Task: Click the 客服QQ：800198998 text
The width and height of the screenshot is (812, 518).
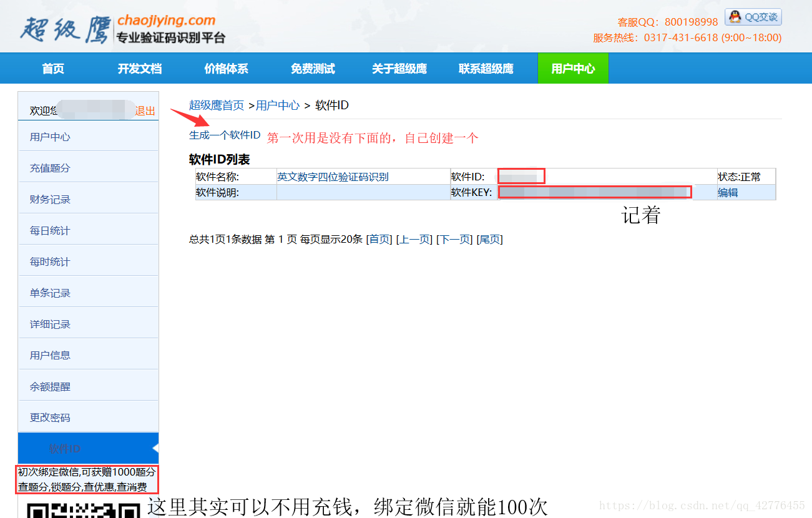Action: pos(668,22)
